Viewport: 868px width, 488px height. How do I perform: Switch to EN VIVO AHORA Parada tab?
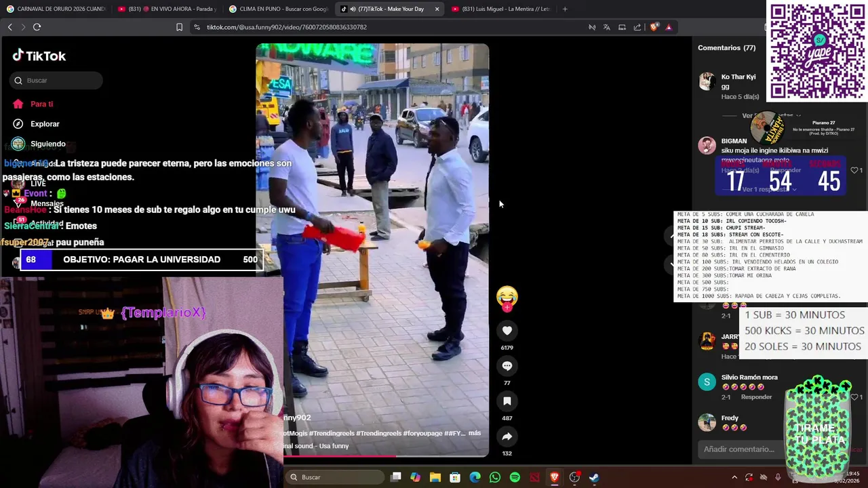[x=167, y=9]
